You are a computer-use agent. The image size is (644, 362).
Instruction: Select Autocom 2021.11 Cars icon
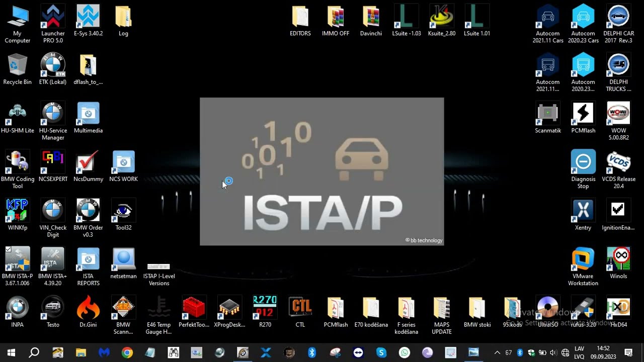(x=548, y=24)
